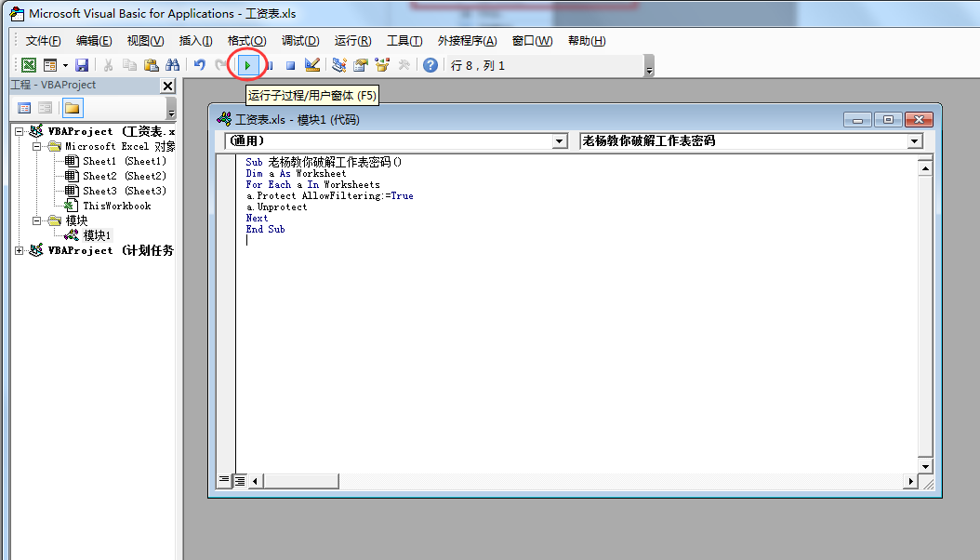980x560 pixels.
Task: Open Find with the binoculars icon
Action: click(172, 65)
